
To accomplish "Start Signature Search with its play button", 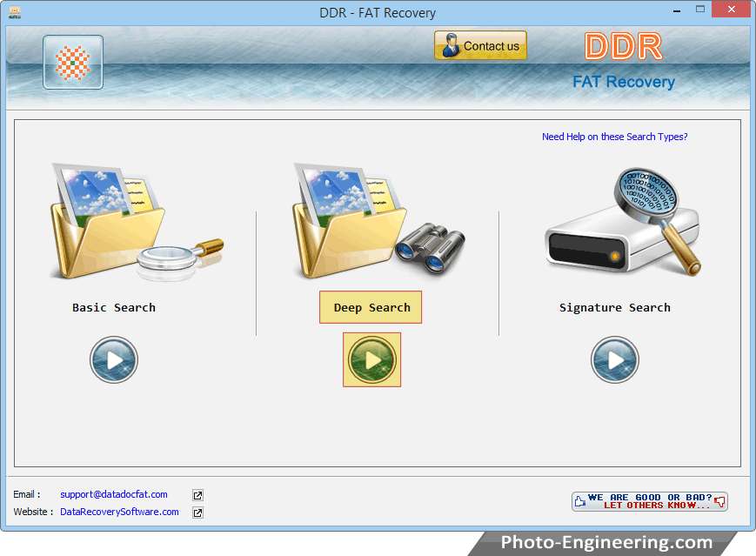I will 615,359.
